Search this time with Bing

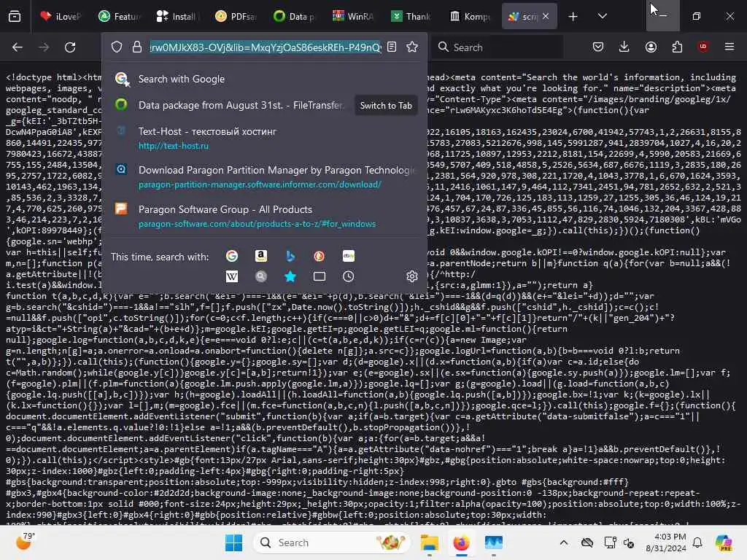(x=290, y=256)
